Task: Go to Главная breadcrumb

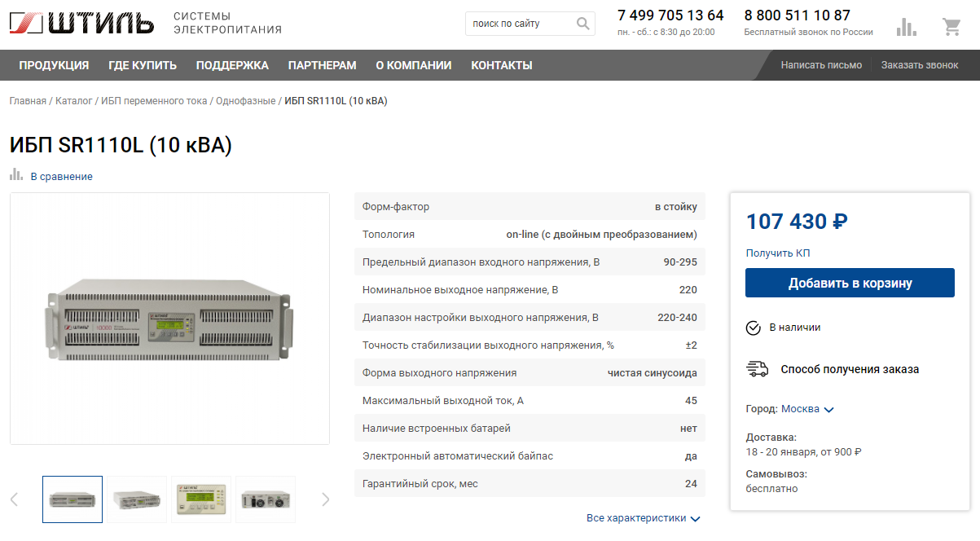Action: tap(28, 101)
